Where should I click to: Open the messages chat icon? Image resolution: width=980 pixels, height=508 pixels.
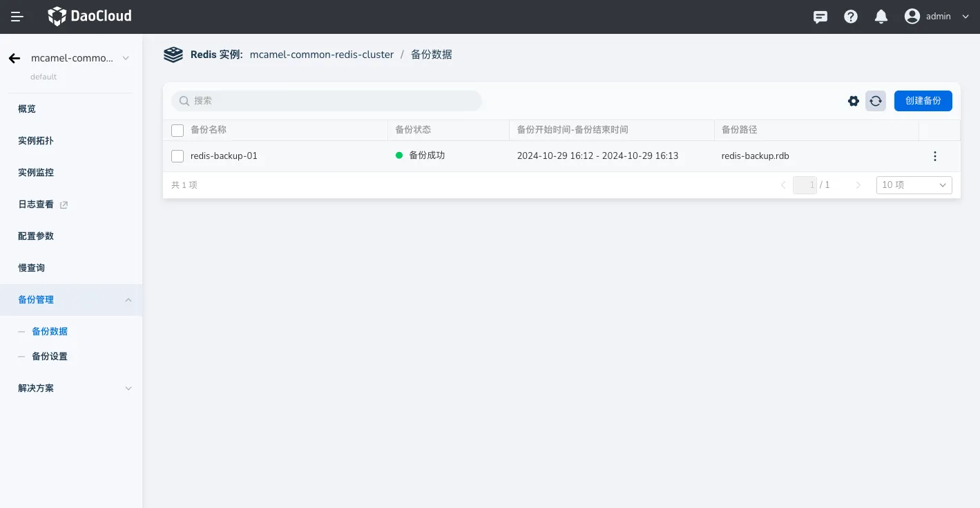click(820, 17)
